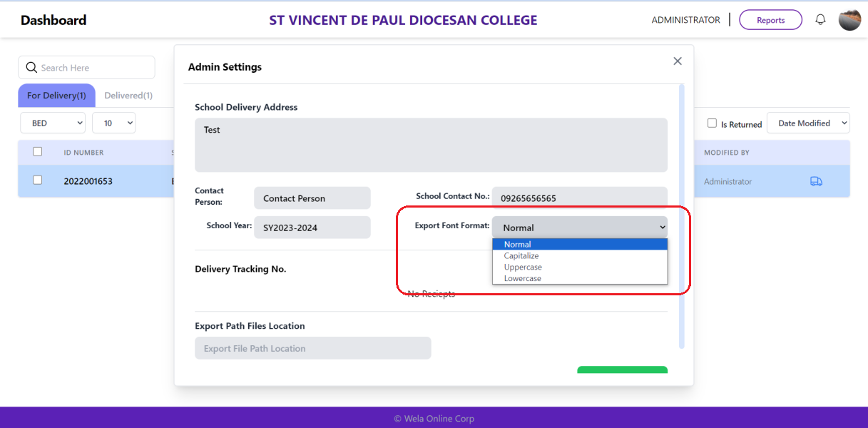Open the Date Modified sort dropdown
Image resolution: width=868 pixels, height=428 pixels.
coord(808,123)
